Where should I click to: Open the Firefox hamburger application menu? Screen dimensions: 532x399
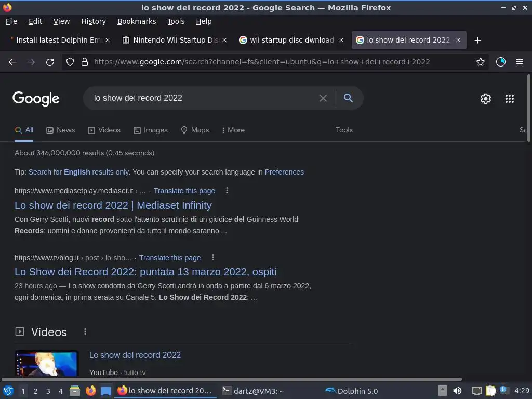point(520,62)
